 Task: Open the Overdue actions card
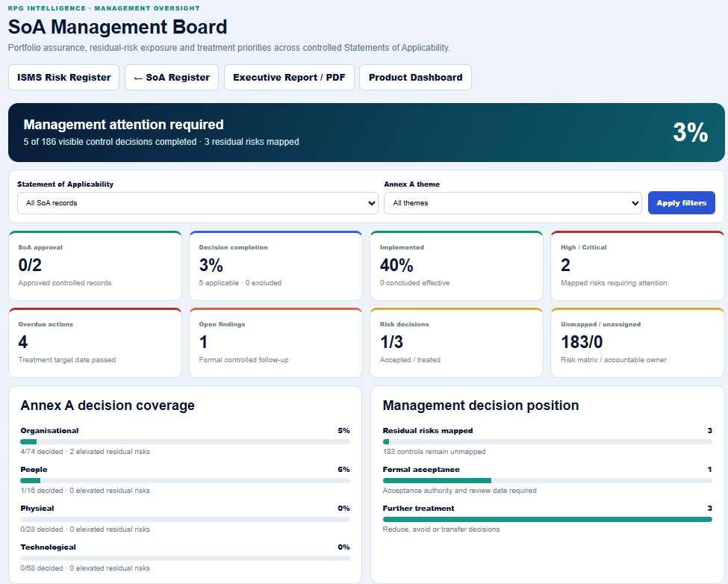(95, 343)
